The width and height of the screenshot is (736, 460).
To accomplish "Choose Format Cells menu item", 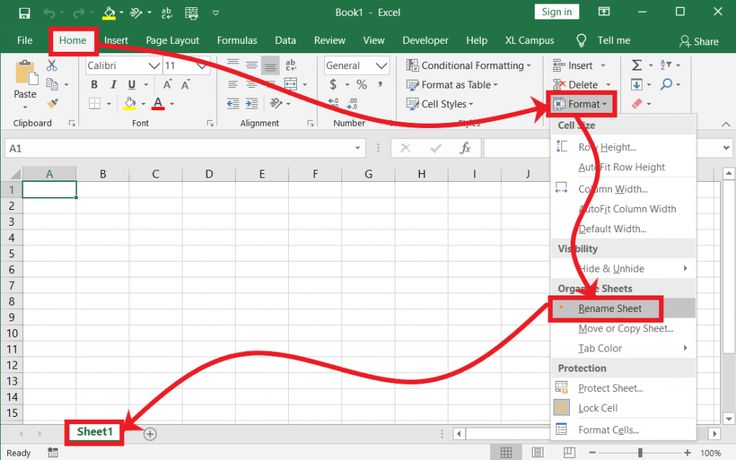I will coord(622,429).
